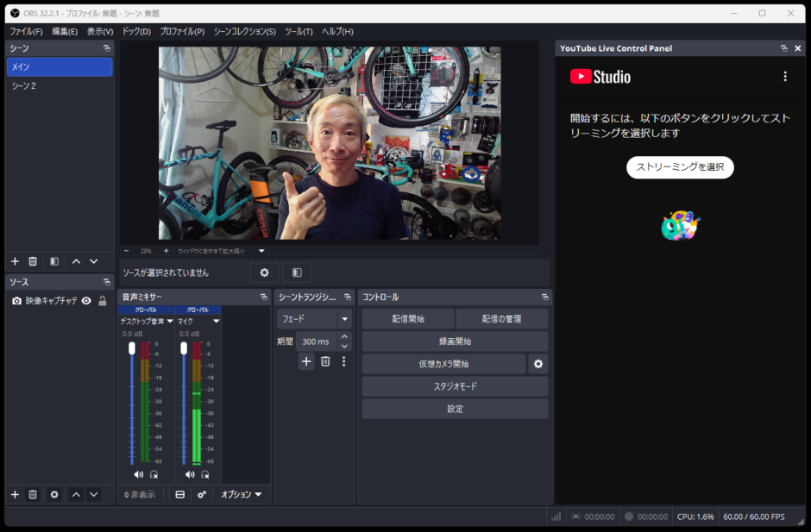Undock the YouTube Live Control Panel
Image resolution: width=811 pixels, height=532 pixels.
pyautogui.click(x=784, y=48)
